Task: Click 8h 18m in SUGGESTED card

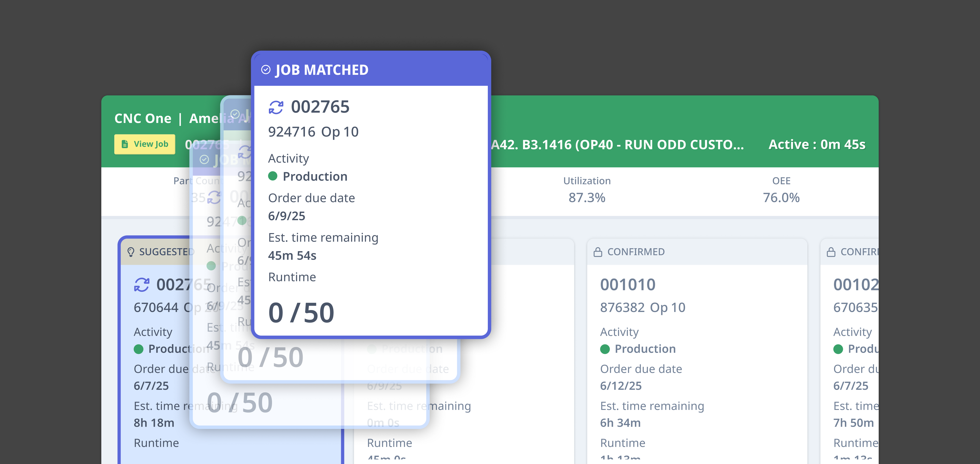Action: coord(154,423)
